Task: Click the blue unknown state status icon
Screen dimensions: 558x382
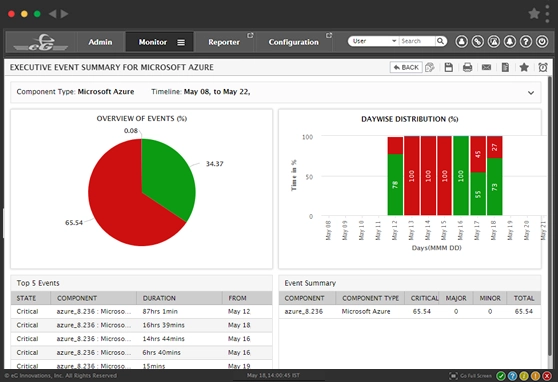Action: [x=512, y=376]
